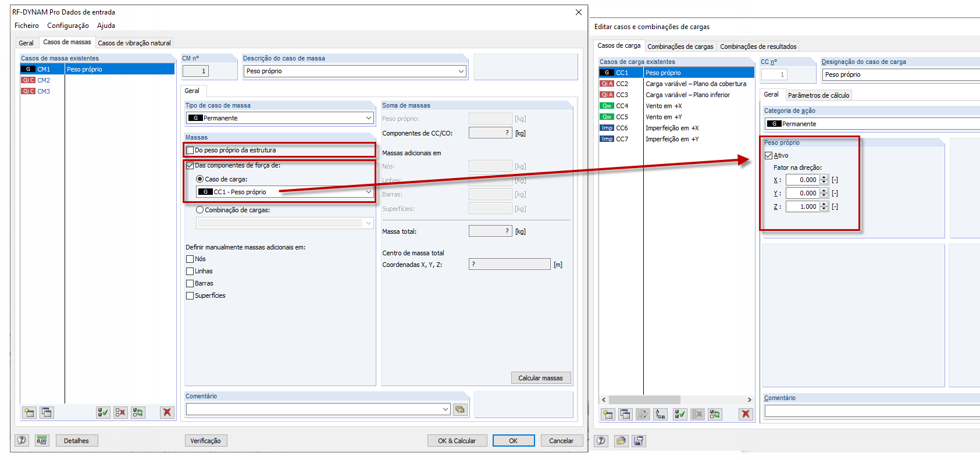
Task: Open help in the RF-DYNAM Pro dialog
Action: coord(22,440)
